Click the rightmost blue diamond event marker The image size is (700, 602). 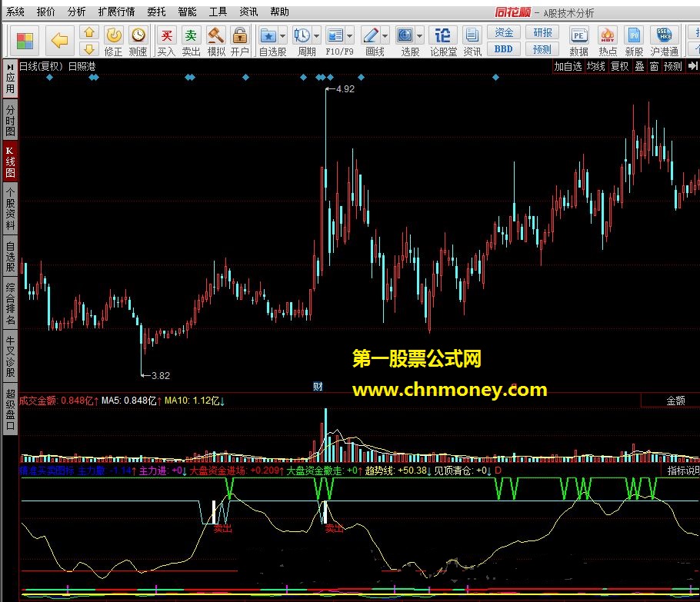pyautogui.click(x=495, y=77)
